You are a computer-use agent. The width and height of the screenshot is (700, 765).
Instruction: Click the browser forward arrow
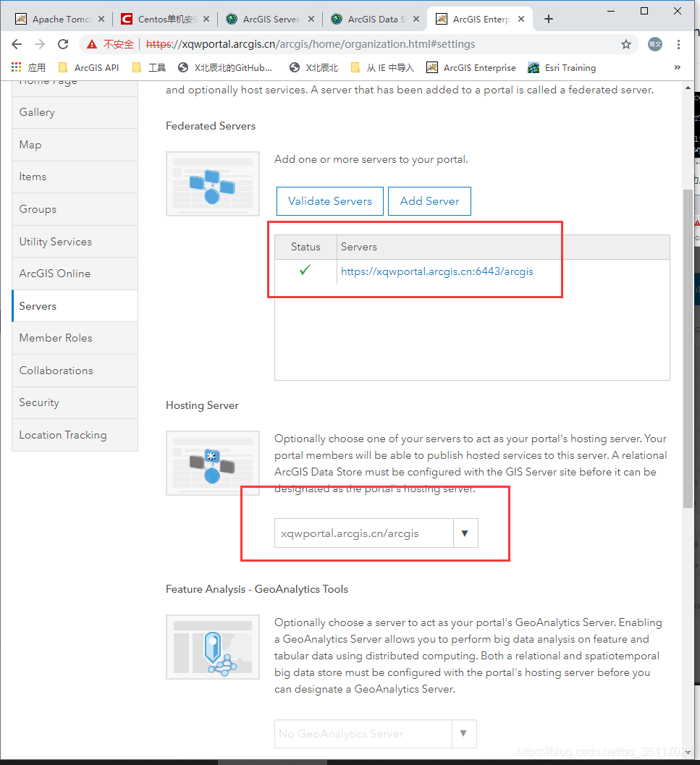click(40, 44)
